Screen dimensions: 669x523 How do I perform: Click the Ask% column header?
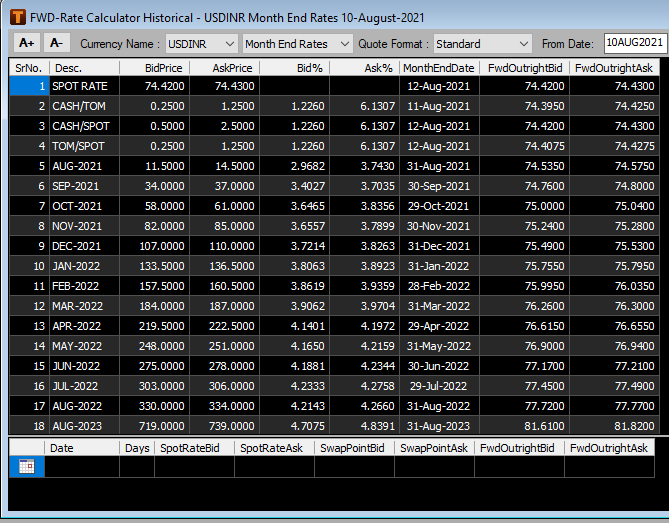tap(364, 68)
